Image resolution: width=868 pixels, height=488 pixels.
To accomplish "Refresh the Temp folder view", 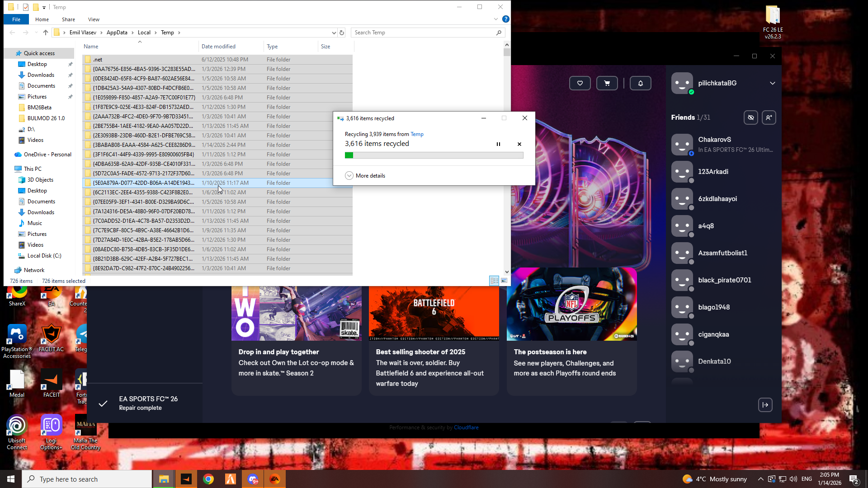I will [x=342, y=33].
